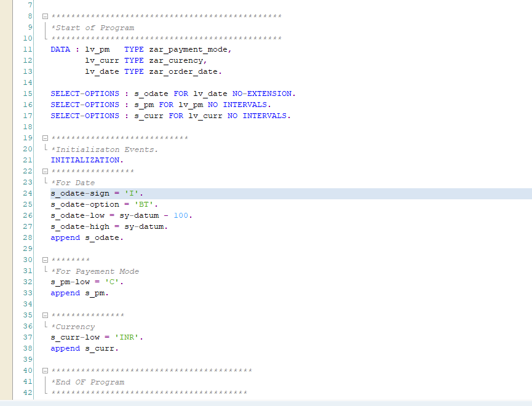Click the *For Payement Mode comment
532x406 pixels.
click(x=95, y=271)
